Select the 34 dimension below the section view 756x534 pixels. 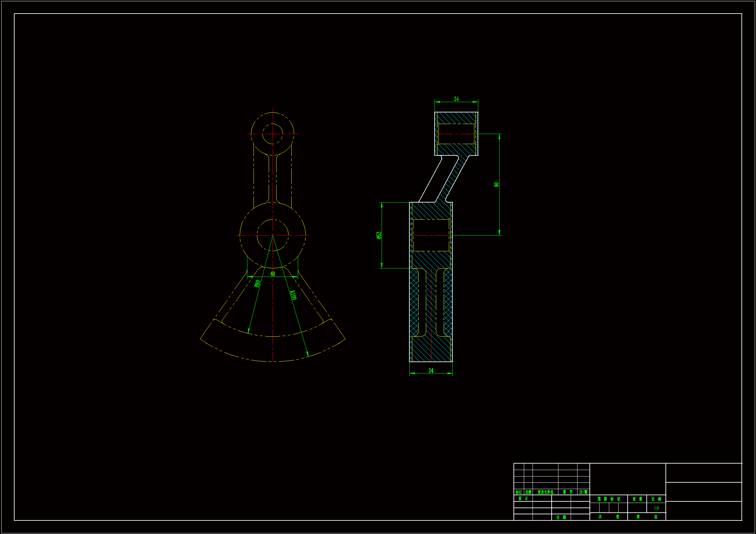(431, 371)
